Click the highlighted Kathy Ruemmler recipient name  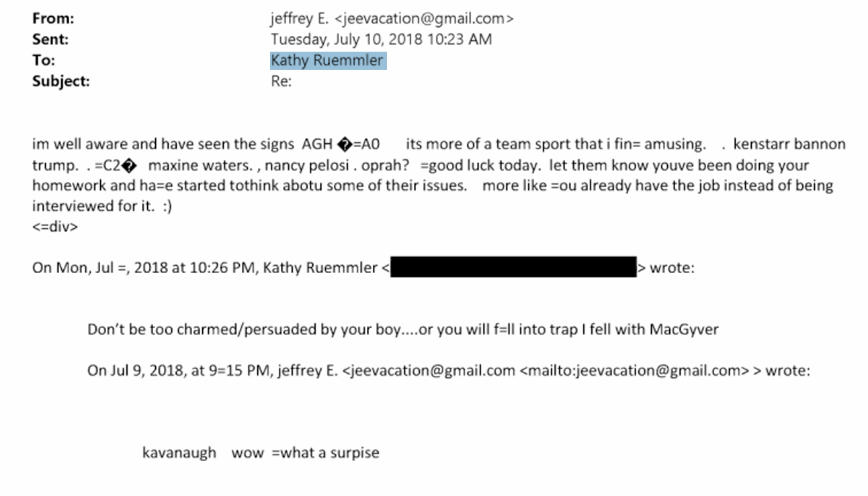pyautogui.click(x=327, y=60)
